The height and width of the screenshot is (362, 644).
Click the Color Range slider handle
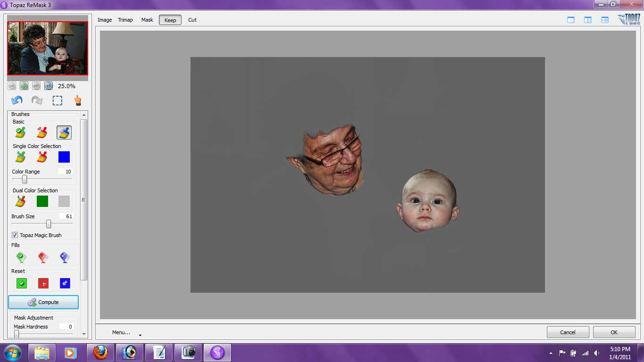click(x=25, y=179)
